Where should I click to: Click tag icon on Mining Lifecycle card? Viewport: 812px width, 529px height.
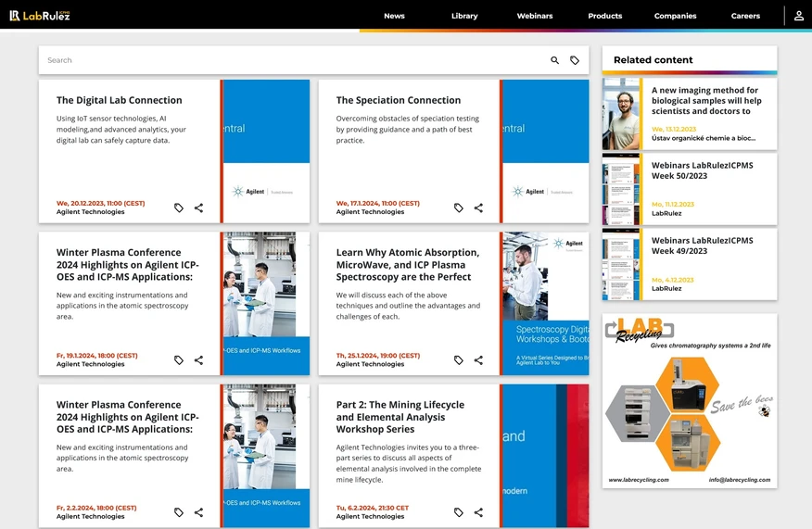click(x=458, y=512)
